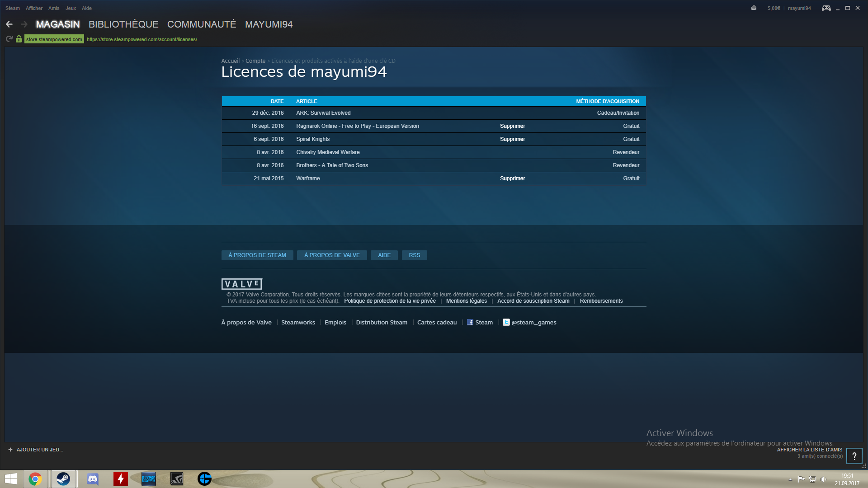Open the inbox notifications envelope icon
Viewport: 868px width, 488px height.
[x=754, y=8]
